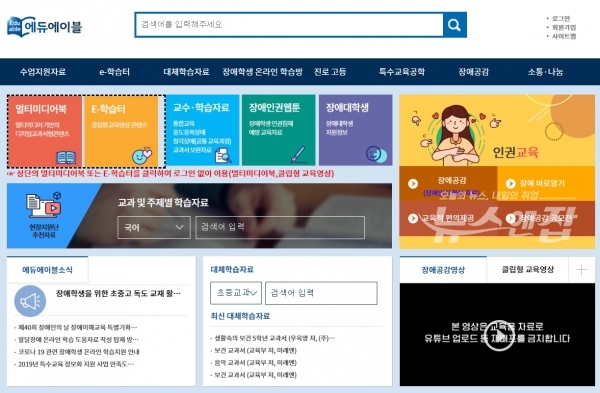Select the 클립형 교육영상 tab
This screenshot has width=600, height=393.
[528, 270]
